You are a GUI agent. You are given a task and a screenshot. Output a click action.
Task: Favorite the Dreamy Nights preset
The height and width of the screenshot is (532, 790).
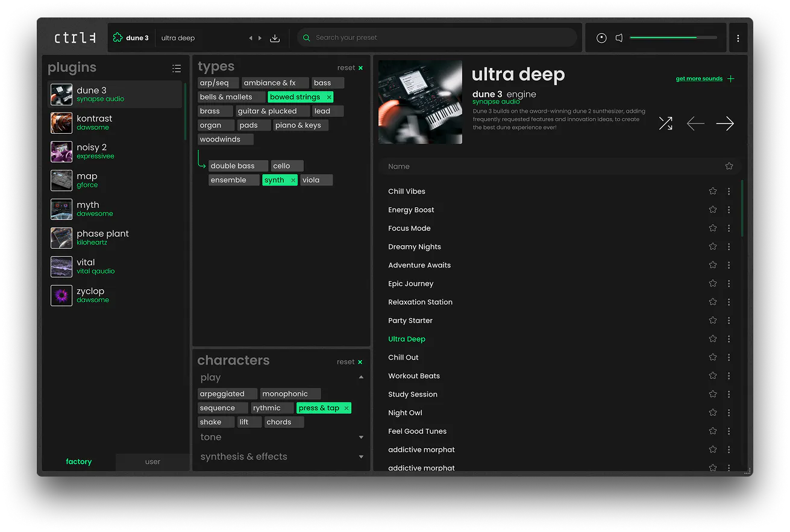[x=713, y=246]
